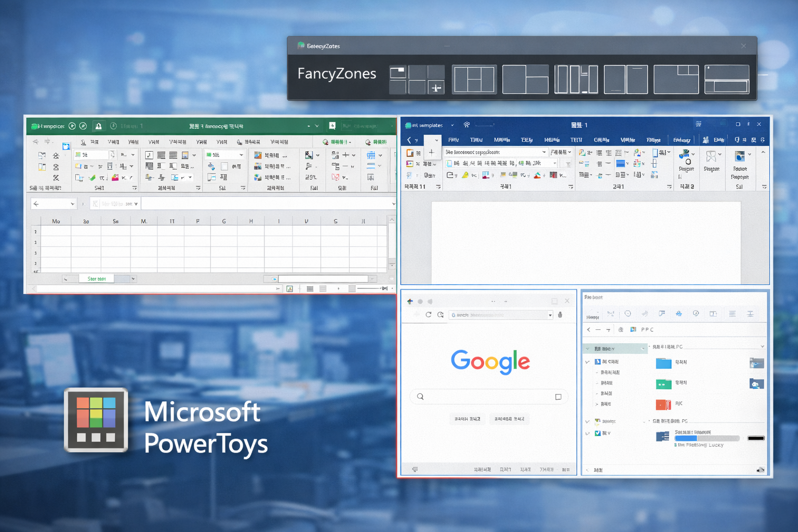Choose the FancyZones layout with narrow vertical columns
798x532 pixels.
576,79
